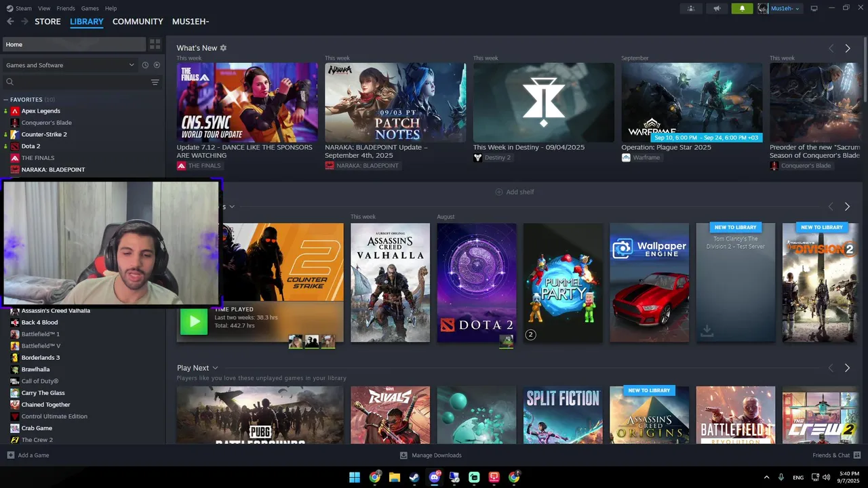Open Pummel Party game tile
This screenshot has width=868, height=488.
point(563,283)
